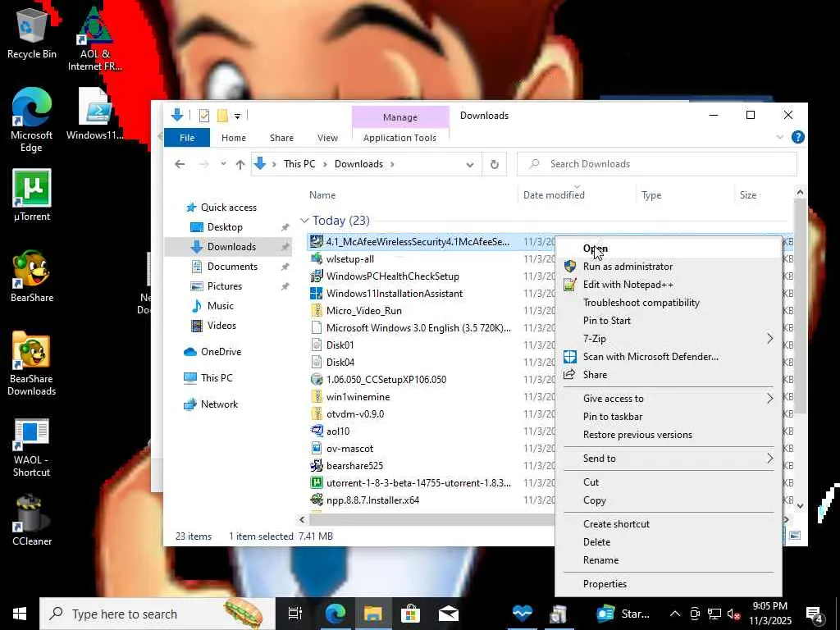Open Properties from context menu

[x=668, y=584]
